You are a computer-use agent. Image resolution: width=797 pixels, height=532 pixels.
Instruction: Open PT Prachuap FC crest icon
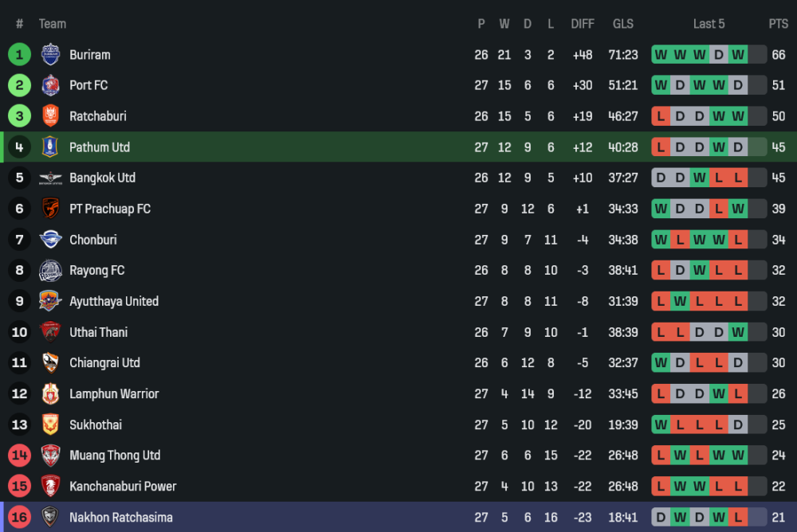(50, 209)
